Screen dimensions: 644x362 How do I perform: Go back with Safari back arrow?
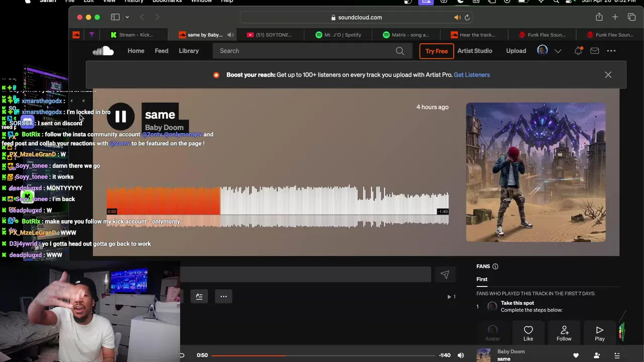(142, 17)
